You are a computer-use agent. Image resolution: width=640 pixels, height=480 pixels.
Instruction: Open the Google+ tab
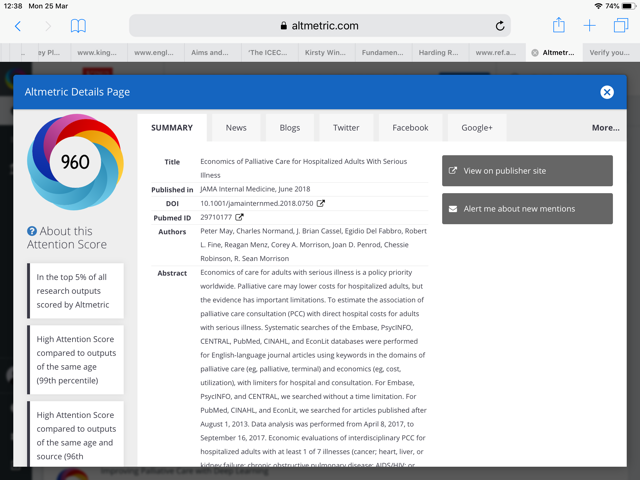click(477, 128)
